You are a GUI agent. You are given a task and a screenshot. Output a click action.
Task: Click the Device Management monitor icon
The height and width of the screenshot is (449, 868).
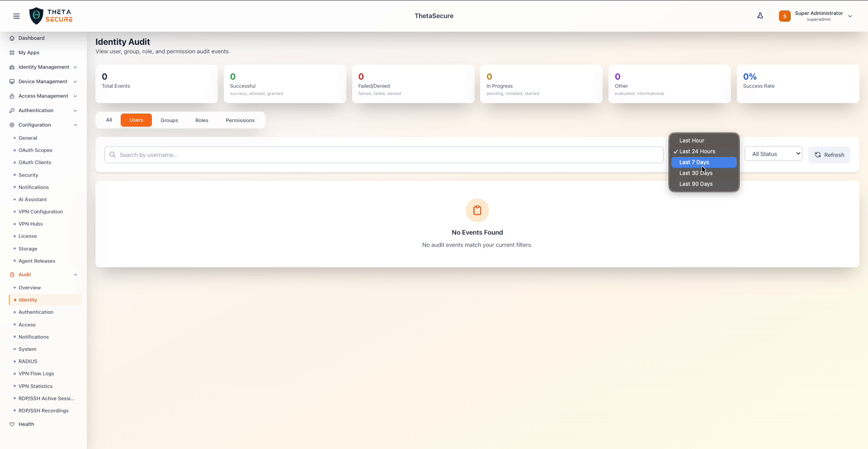12,81
